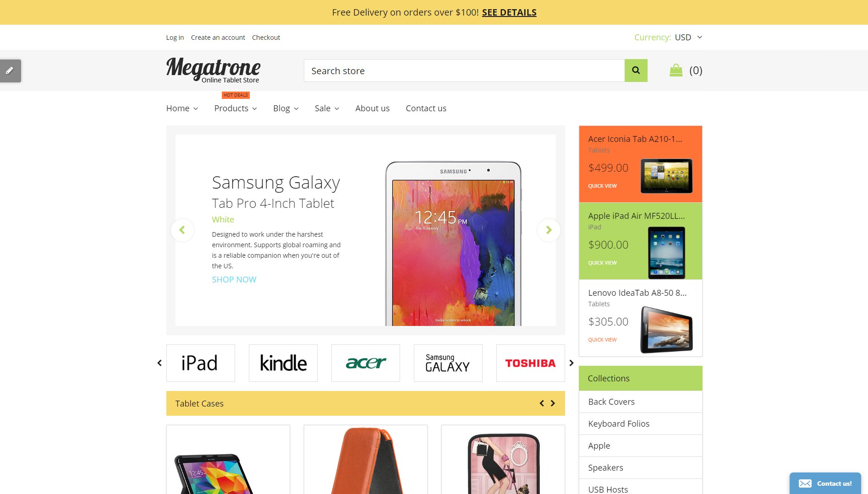
Task: Show next brands with right carousel arrow
Action: click(571, 363)
